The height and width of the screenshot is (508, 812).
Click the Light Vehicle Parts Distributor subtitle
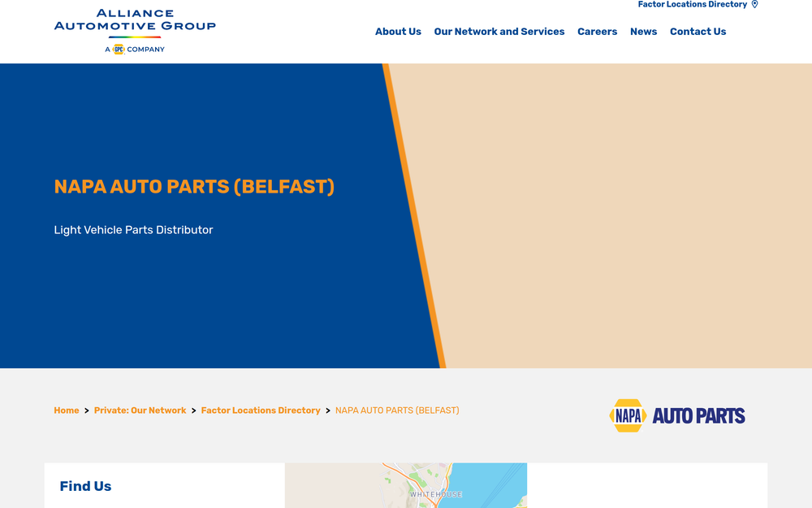[x=134, y=230]
